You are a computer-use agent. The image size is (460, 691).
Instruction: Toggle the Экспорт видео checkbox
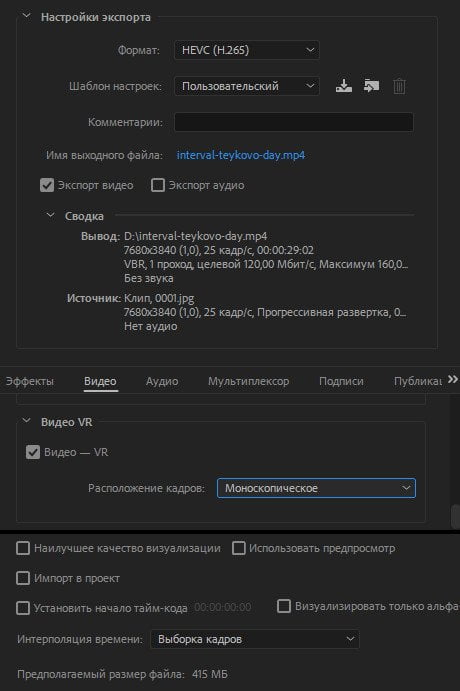(47, 185)
